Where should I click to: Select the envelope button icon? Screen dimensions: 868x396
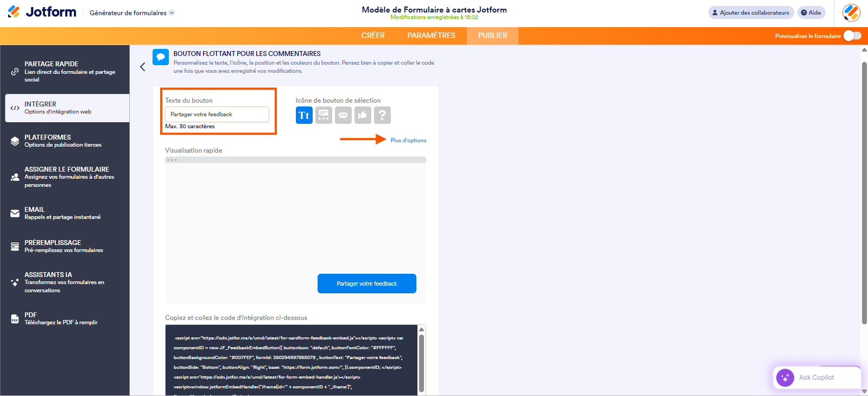pyautogui.click(x=343, y=115)
